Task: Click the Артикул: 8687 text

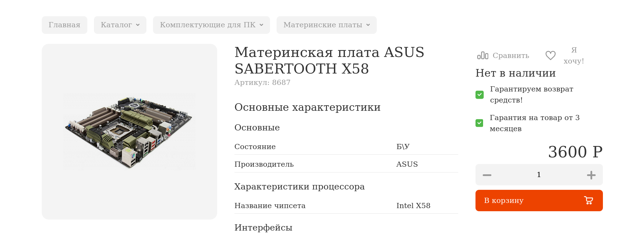Action: click(x=262, y=82)
